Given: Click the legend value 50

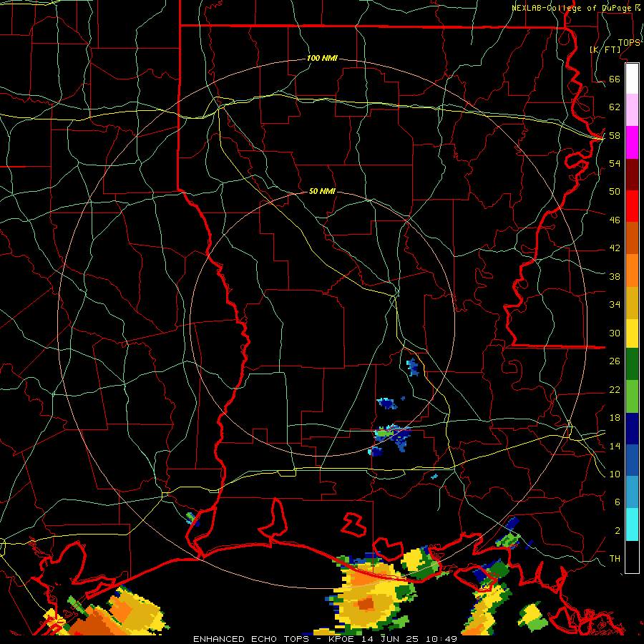Looking at the screenshot, I should point(615,191).
